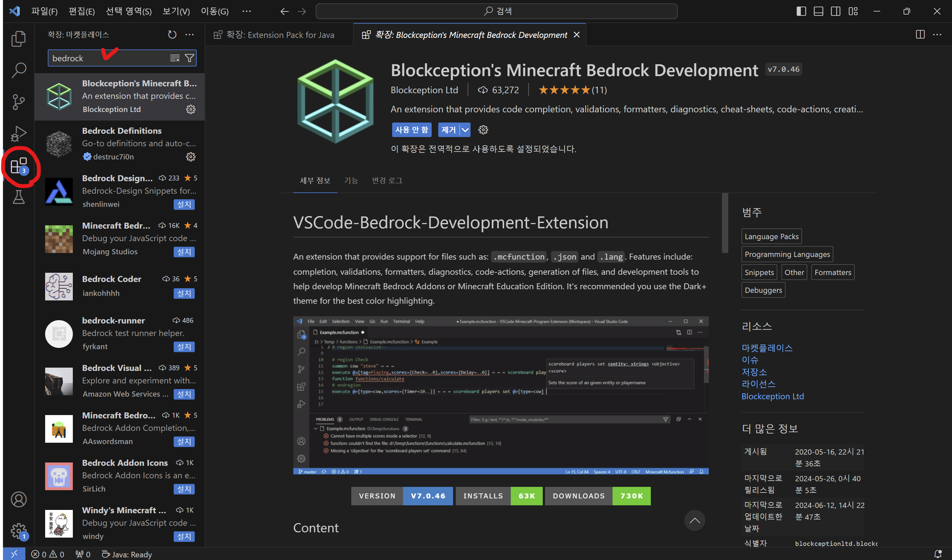Open the Extensions view icon
The height and width of the screenshot is (560, 952).
point(18,166)
